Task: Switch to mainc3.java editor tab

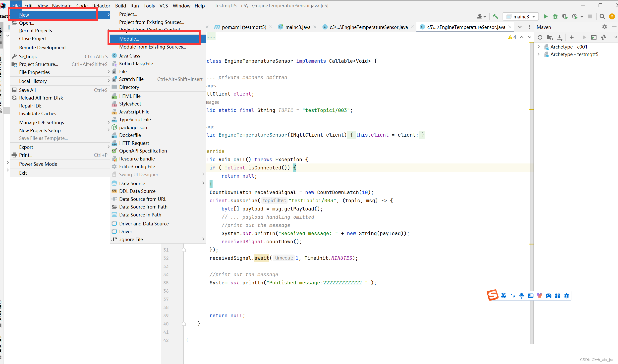Action: pyautogui.click(x=298, y=27)
